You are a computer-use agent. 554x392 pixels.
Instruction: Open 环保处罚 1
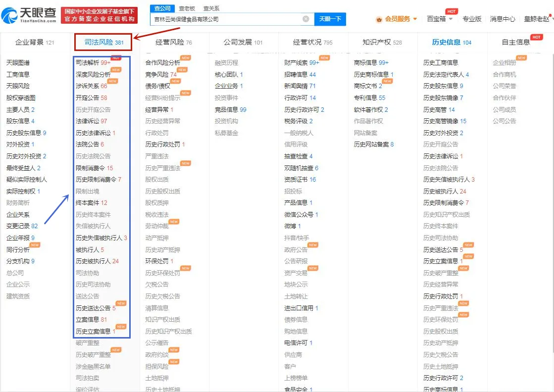click(x=159, y=261)
